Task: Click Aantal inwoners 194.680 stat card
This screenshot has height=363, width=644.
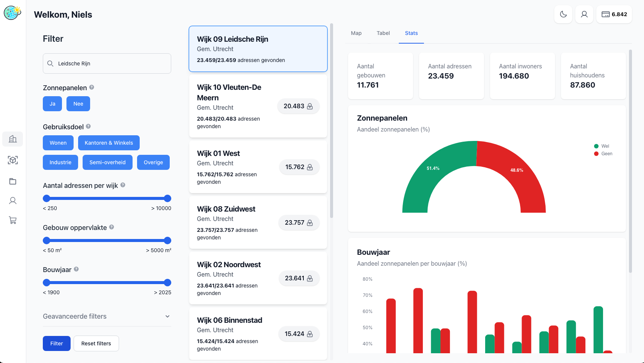Action: (522, 76)
